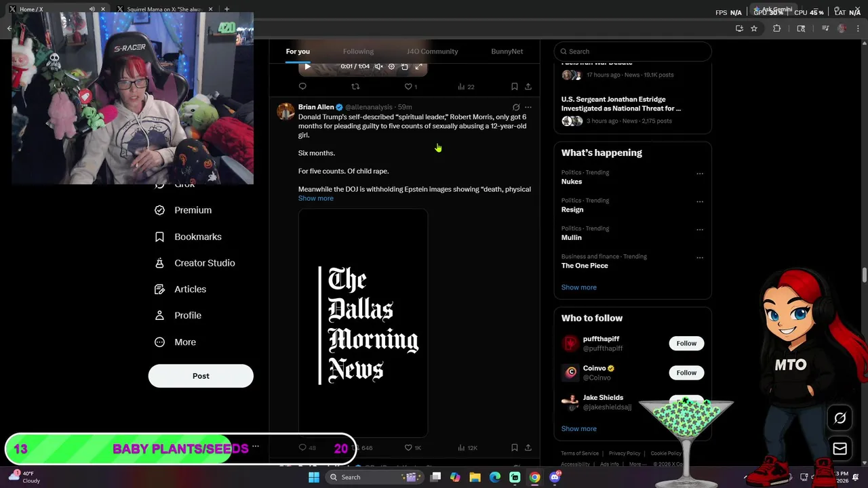Open the J4O Community tab
This screenshot has height=488, width=868.
coord(432,52)
